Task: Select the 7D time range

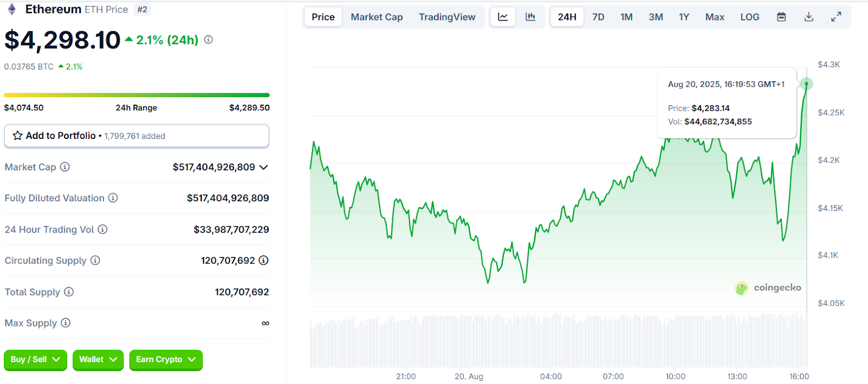Action: (x=598, y=17)
